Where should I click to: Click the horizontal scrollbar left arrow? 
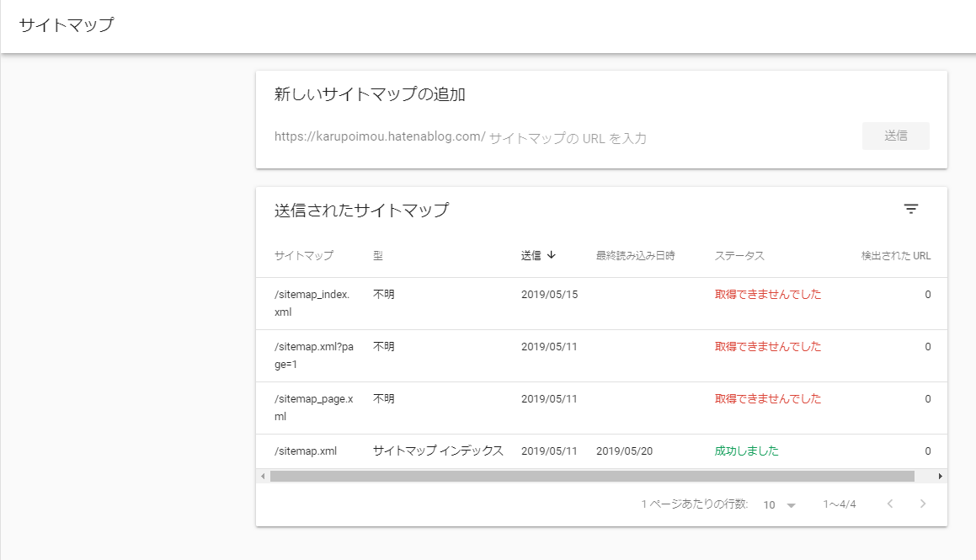pos(263,477)
